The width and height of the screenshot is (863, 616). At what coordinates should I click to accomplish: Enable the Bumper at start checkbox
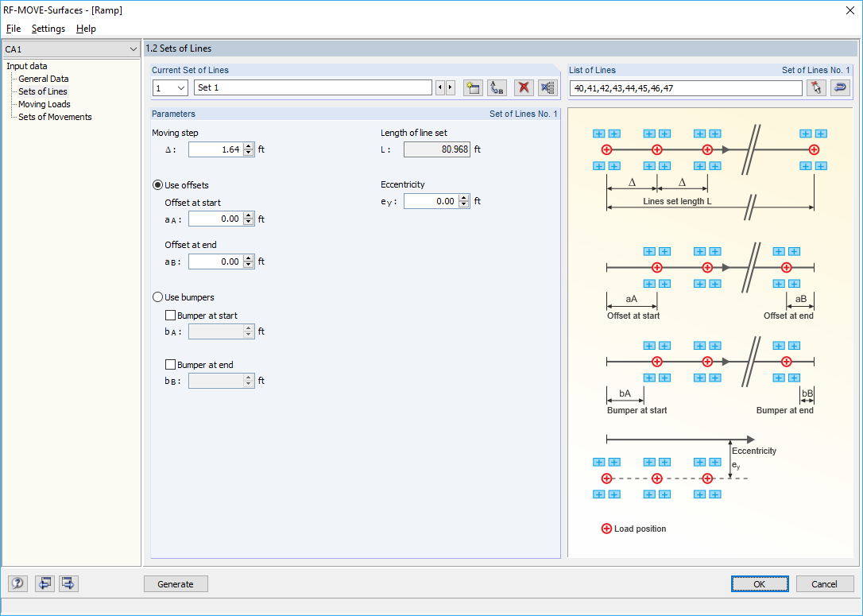click(170, 315)
